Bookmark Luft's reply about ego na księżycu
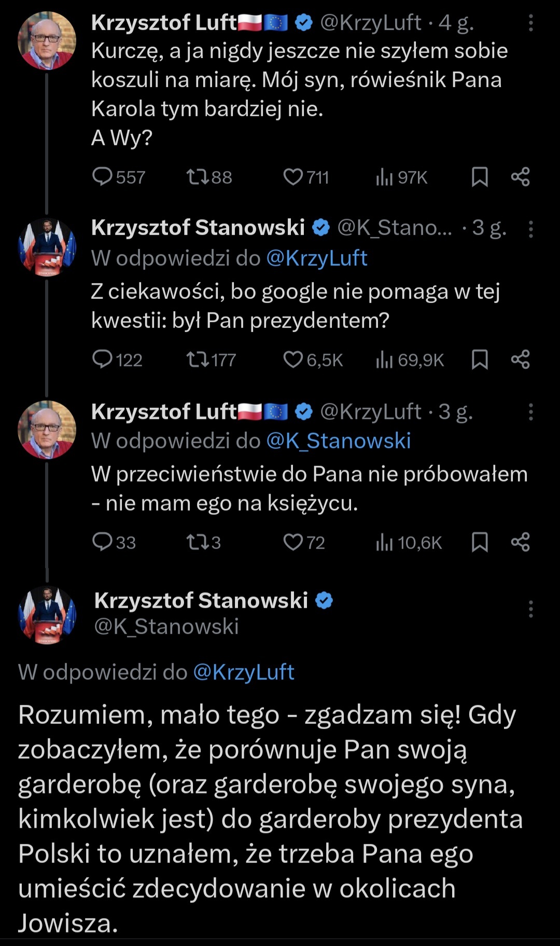 click(x=480, y=542)
